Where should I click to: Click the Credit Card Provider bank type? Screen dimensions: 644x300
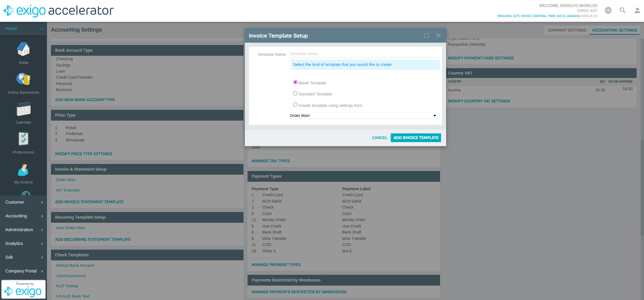click(74, 77)
